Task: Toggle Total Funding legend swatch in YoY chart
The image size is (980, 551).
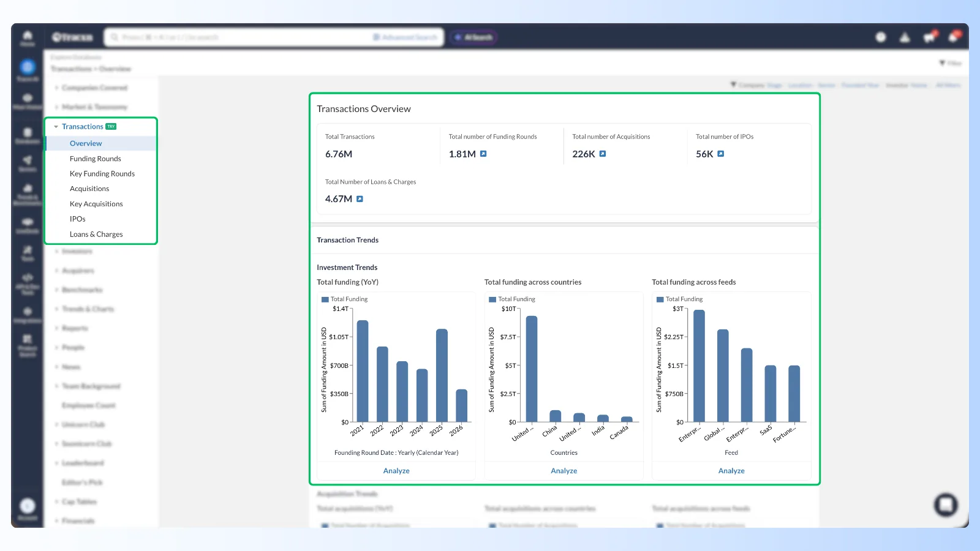Action: coord(325,299)
